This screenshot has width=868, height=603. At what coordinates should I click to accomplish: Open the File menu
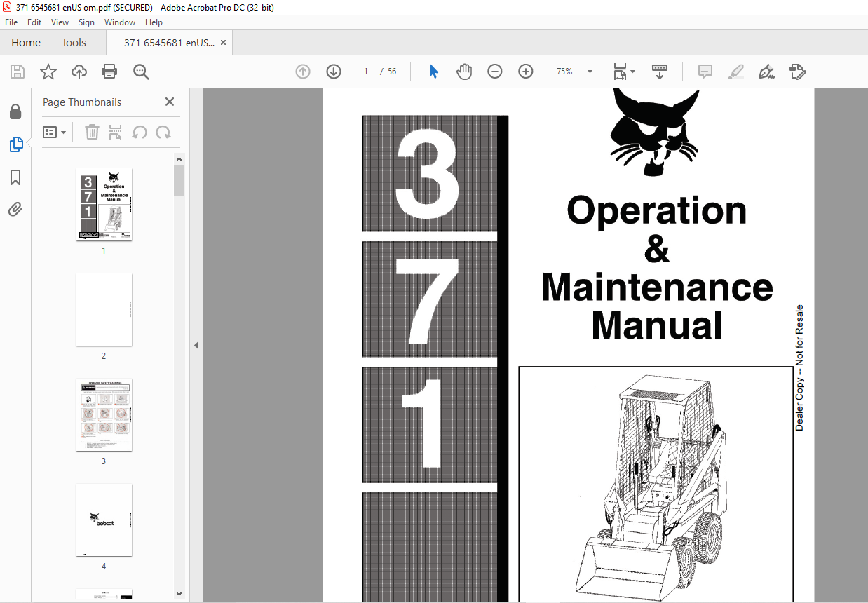click(x=11, y=22)
